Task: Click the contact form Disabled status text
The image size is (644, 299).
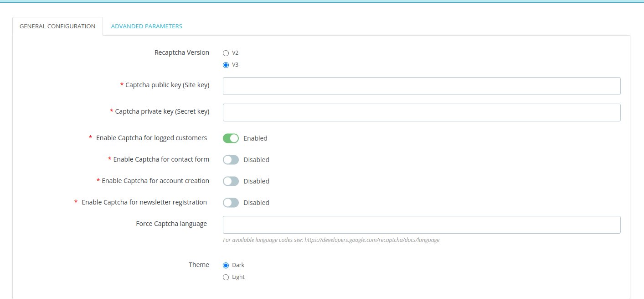Action: (x=256, y=160)
